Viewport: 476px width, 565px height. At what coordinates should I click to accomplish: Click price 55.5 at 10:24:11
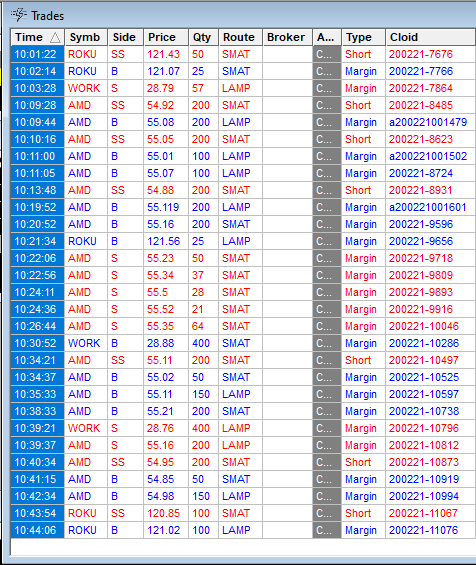pyautogui.click(x=157, y=292)
